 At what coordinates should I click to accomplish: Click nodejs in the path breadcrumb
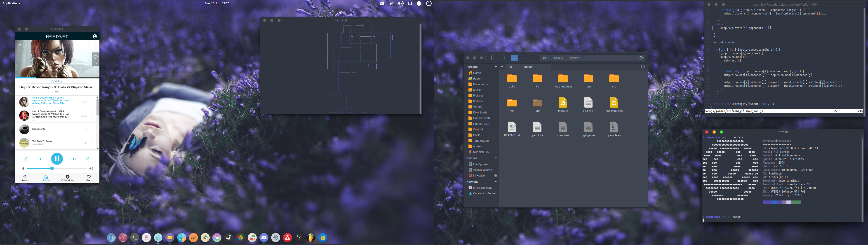coord(558,58)
